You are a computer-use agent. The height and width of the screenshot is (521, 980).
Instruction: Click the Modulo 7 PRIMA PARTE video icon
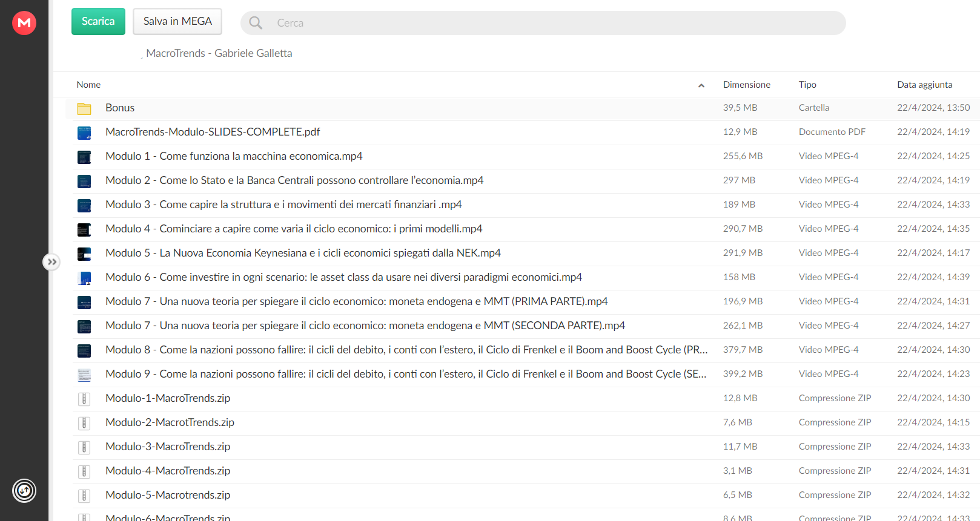(84, 302)
